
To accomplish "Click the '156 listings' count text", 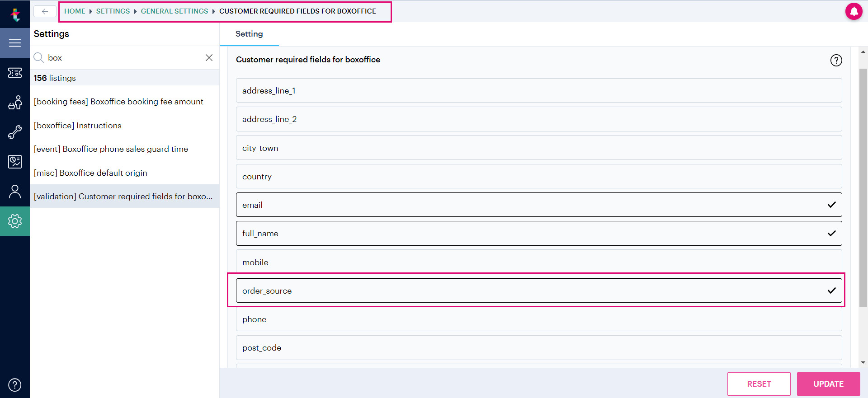I will (x=55, y=78).
